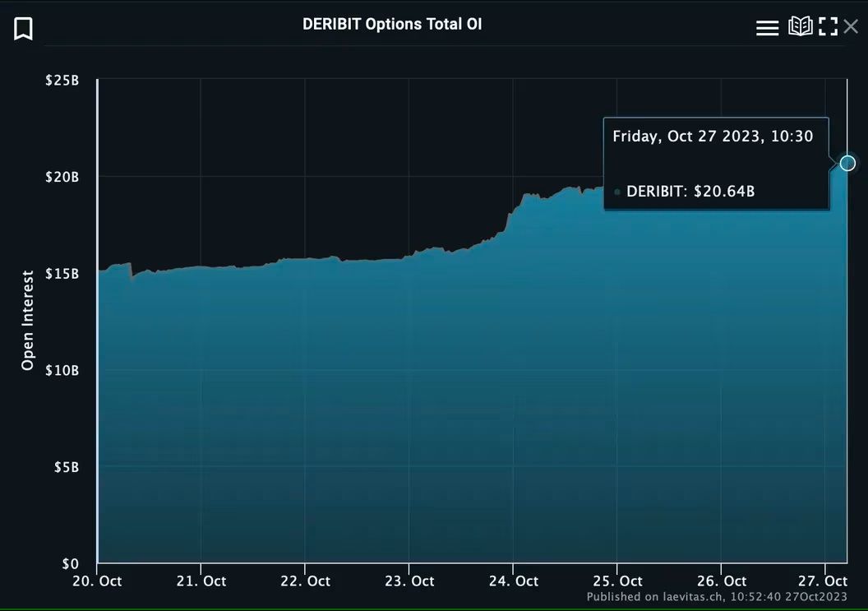Click the DERIBIT series dot in tooltip
Screen dimensions: 868x611
tap(617, 192)
